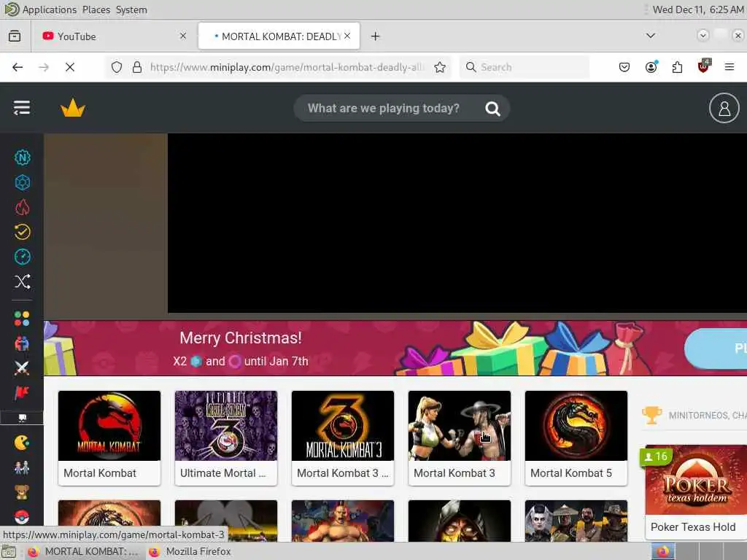
Task: Open the crossed swords fighting games icon
Action: pos(22,368)
